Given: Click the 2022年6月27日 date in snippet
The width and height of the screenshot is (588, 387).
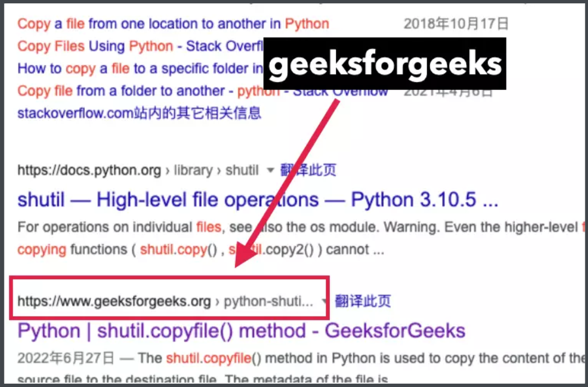Looking at the screenshot, I should (66, 358).
